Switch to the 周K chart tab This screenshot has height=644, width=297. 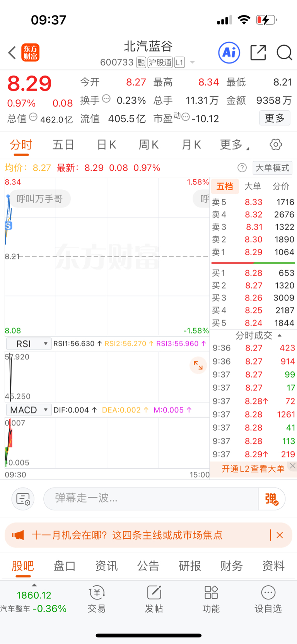coord(148,145)
